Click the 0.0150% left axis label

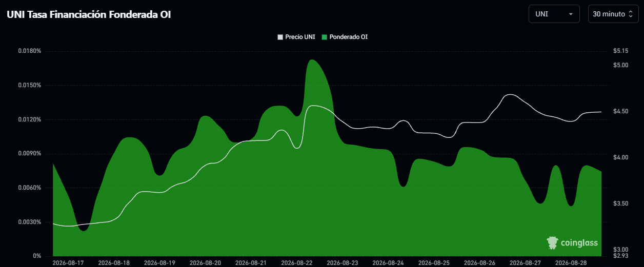29,85
